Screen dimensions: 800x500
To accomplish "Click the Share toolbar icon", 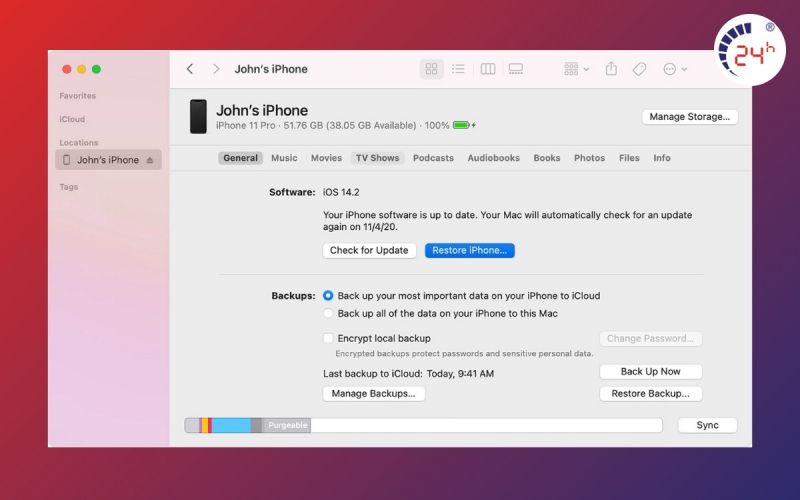I will [611, 68].
